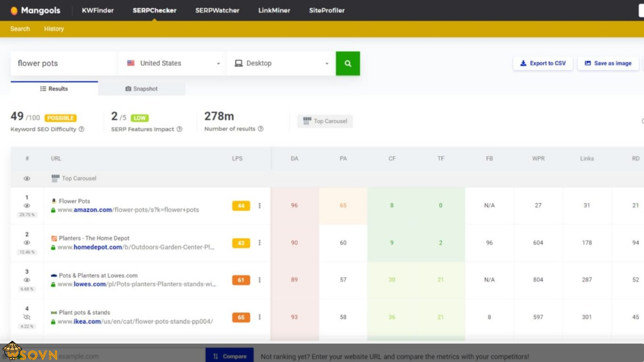This screenshot has width=644, height=362.
Task: Select History in the yellow submenu
Action: tap(54, 29)
